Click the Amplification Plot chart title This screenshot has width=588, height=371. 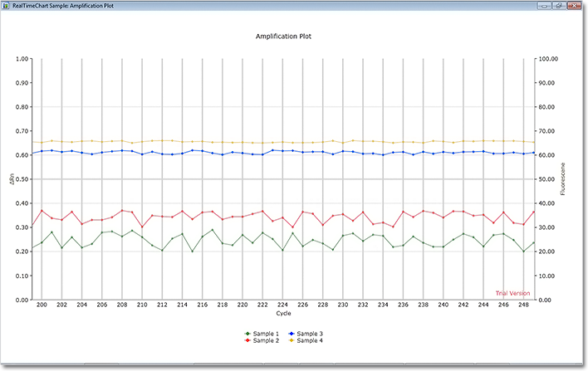(283, 37)
